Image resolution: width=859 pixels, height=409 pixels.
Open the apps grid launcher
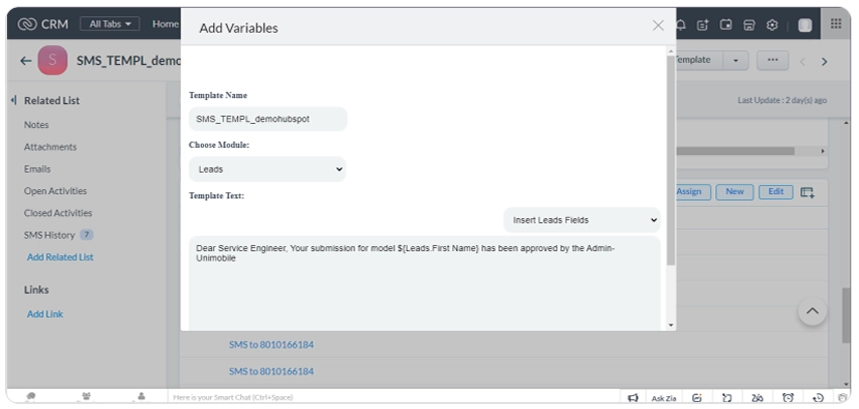(836, 24)
